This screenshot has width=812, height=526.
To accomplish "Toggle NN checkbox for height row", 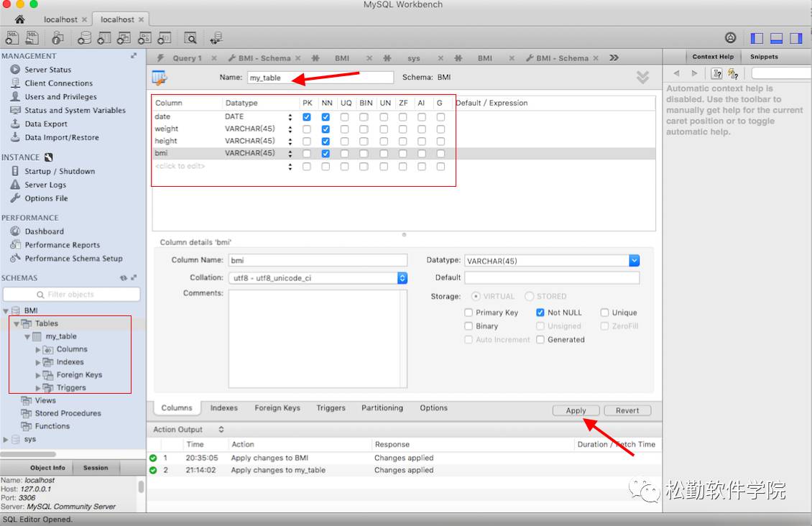I will [326, 142].
